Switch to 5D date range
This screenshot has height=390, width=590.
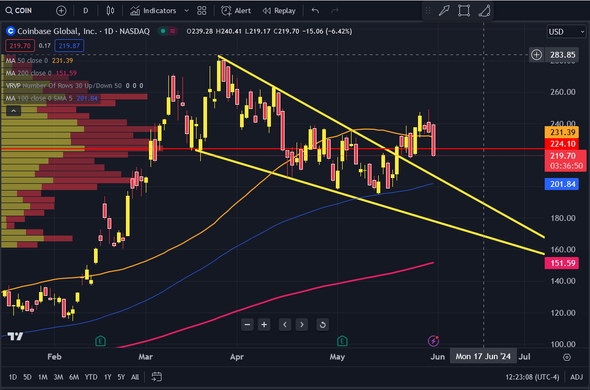tap(27, 377)
